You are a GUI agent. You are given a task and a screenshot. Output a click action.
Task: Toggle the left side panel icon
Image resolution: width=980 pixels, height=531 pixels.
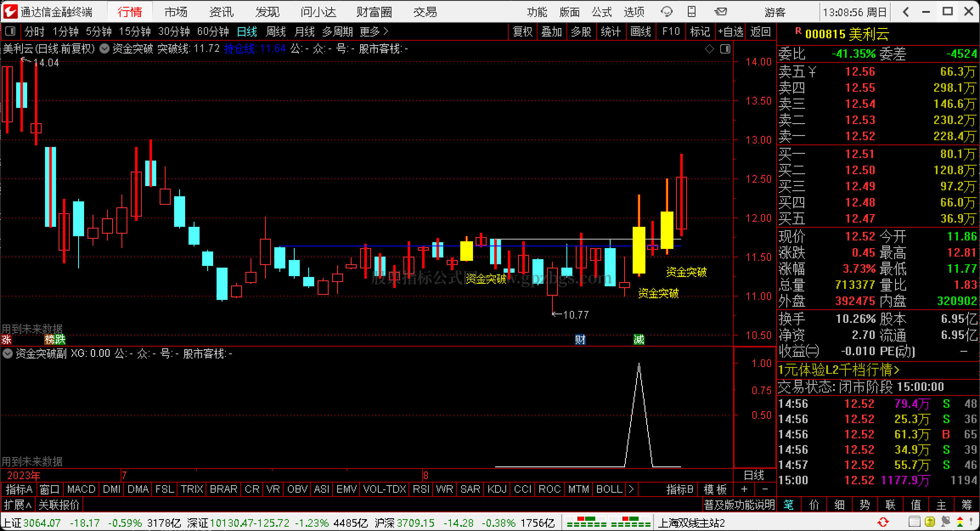[x=10, y=31]
